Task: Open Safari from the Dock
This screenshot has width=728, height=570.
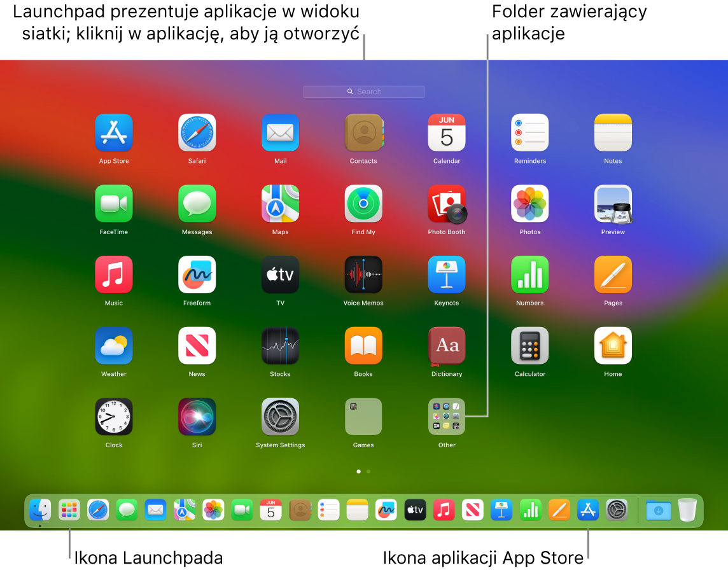Action: [x=98, y=510]
